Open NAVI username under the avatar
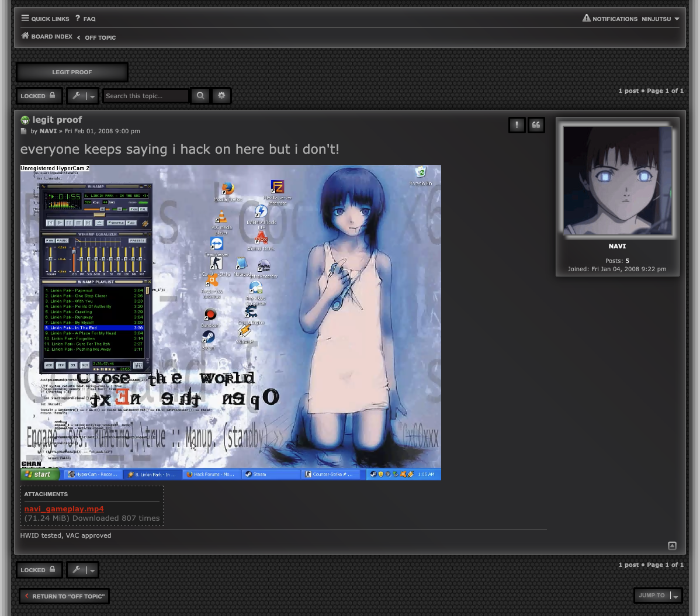The width and height of the screenshot is (700, 616). (x=617, y=247)
